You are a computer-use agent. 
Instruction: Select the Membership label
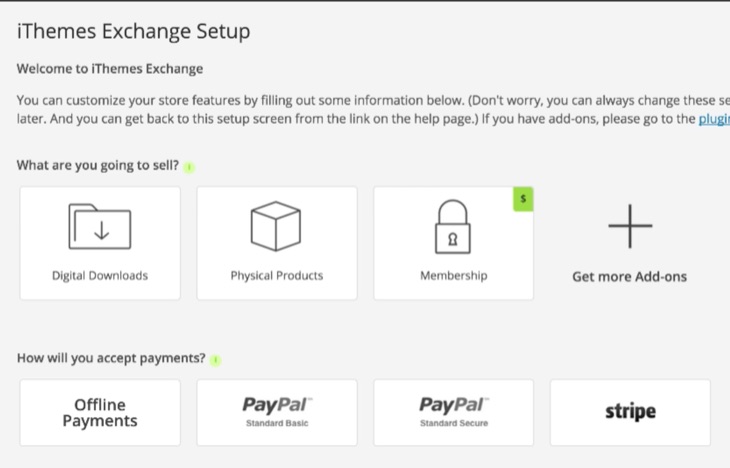(453, 276)
